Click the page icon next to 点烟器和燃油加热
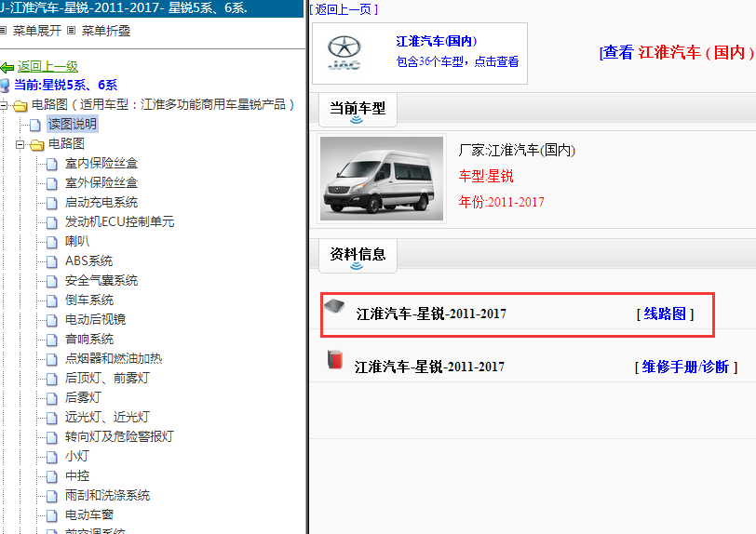The width and height of the screenshot is (756, 534). click(x=51, y=359)
